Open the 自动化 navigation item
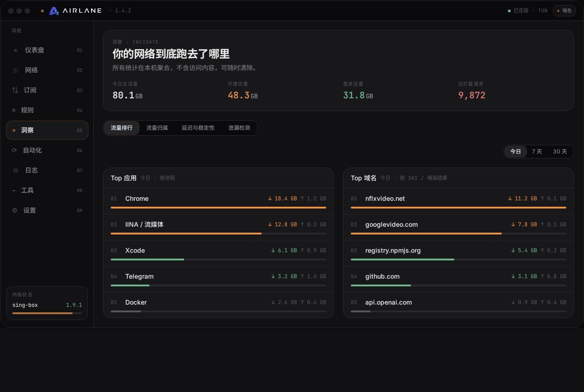 (47, 150)
